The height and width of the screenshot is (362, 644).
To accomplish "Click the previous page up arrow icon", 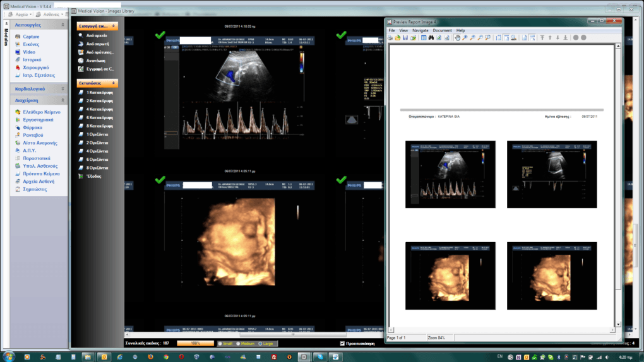I will (550, 38).
